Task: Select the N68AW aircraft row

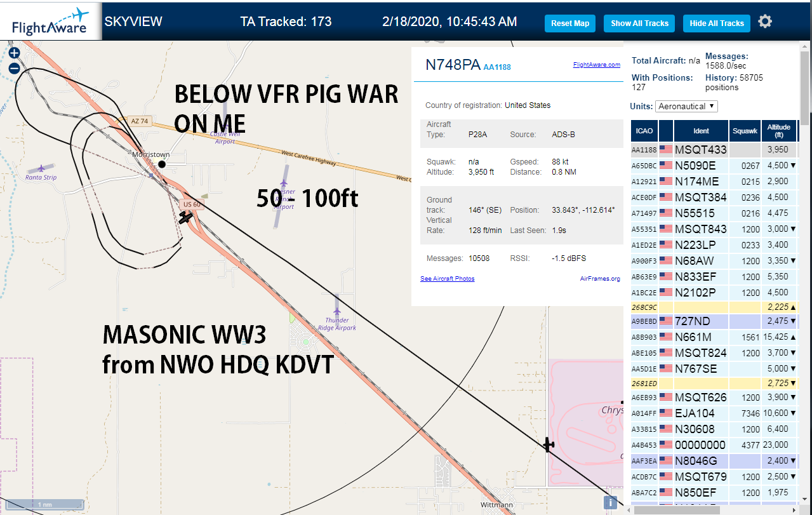Action: [x=714, y=261]
